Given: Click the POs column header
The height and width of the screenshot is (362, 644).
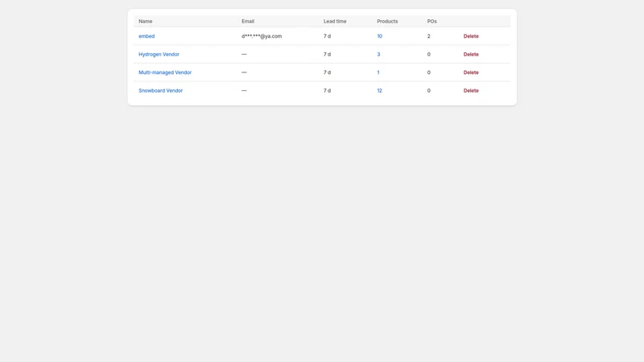Looking at the screenshot, I should click(x=431, y=22).
